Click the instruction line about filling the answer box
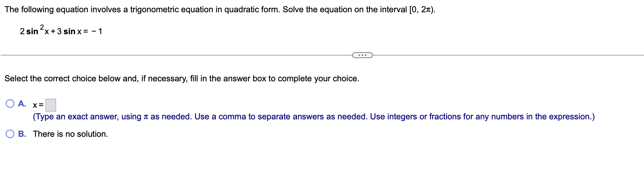 click(x=182, y=78)
